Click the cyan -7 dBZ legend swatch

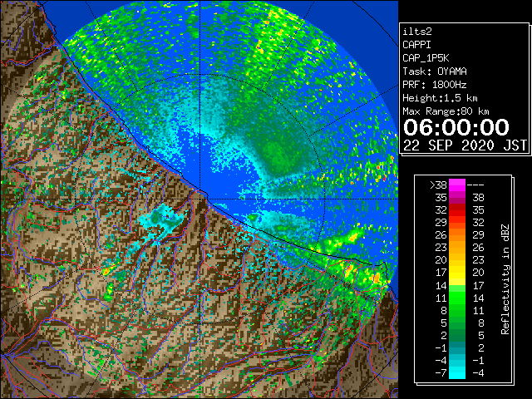pos(457,373)
